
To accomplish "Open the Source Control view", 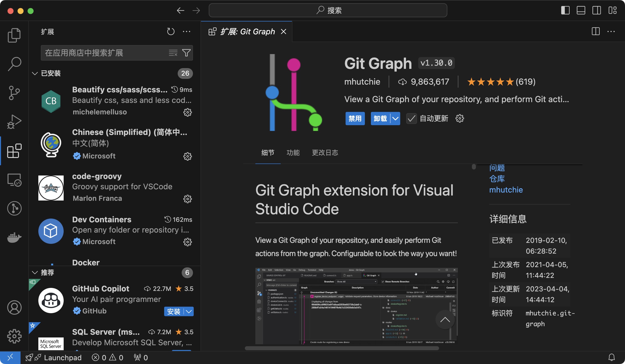I will pyautogui.click(x=14, y=93).
